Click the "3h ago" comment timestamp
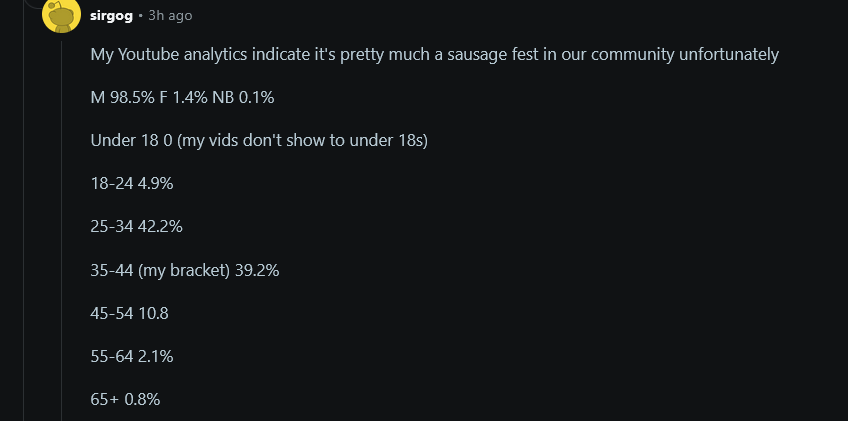848x421 pixels. tap(170, 16)
